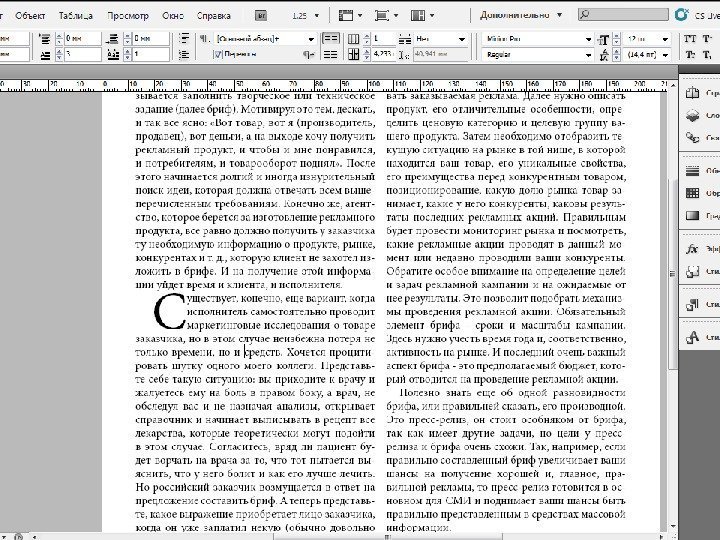Click the drop cap lines field
This screenshot has width=720, height=540.
tap(82, 55)
